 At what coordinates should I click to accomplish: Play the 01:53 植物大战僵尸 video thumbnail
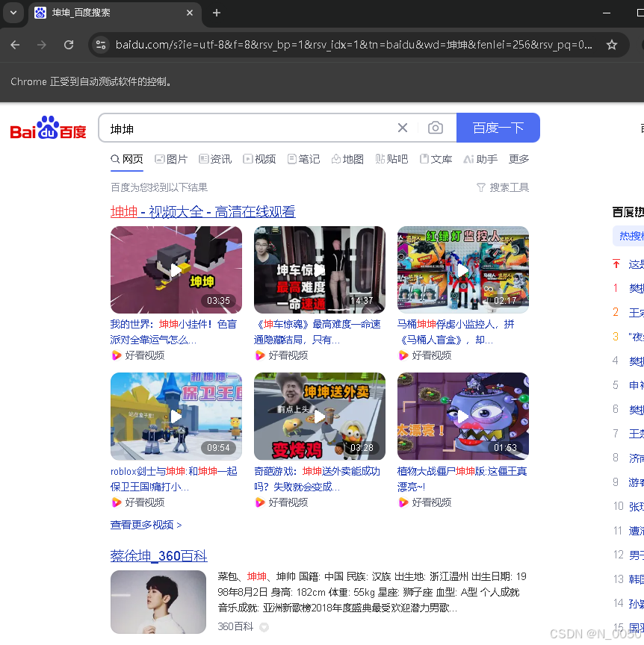[462, 417]
